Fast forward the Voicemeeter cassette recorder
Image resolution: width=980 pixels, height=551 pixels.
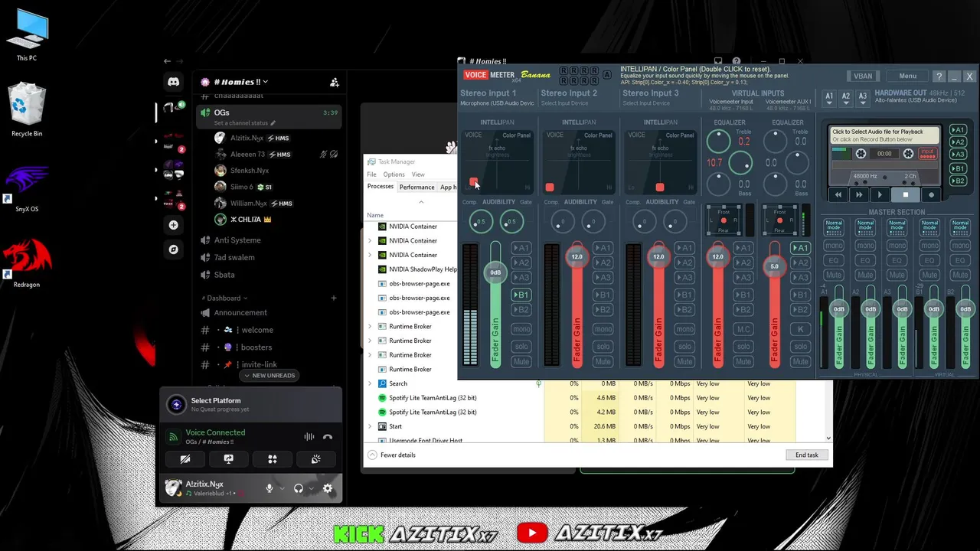point(859,194)
